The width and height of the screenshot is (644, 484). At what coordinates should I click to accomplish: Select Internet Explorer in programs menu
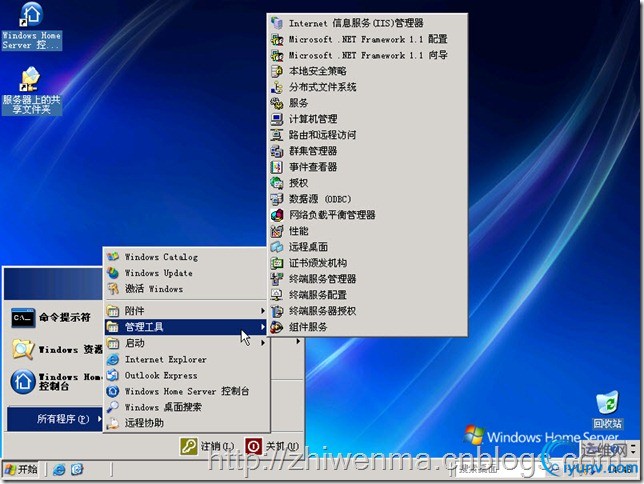click(x=186, y=360)
